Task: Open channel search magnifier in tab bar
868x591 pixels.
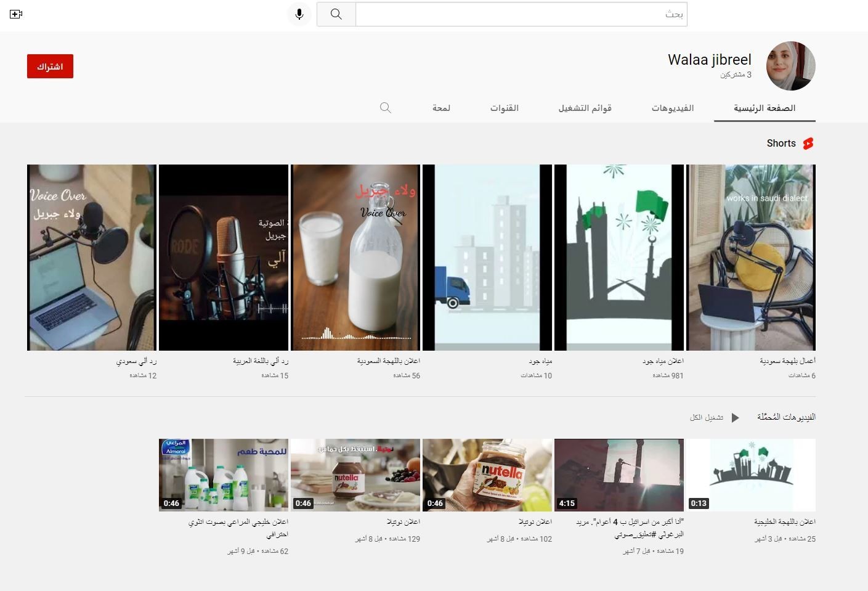Action: pyautogui.click(x=386, y=108)
